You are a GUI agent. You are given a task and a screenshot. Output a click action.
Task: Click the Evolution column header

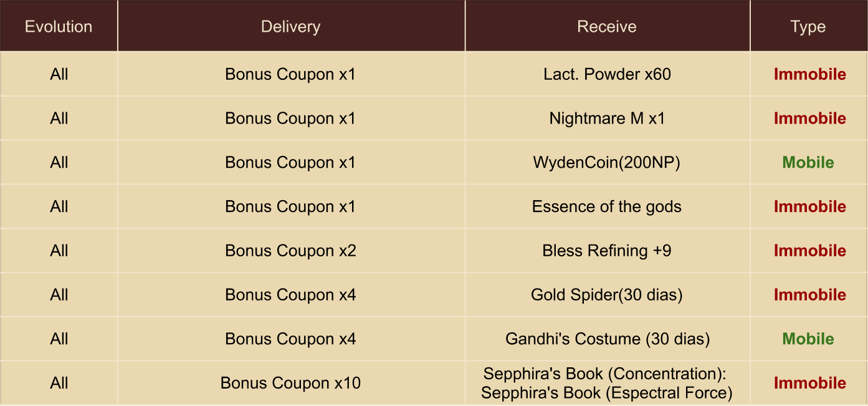tap(59, 27)
